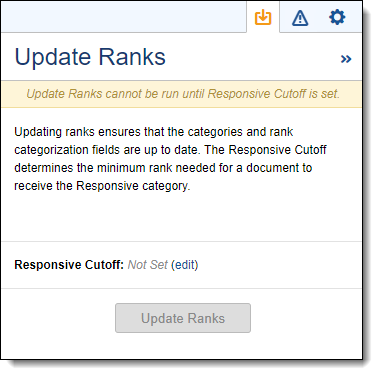This screenshot has width=378, height=375.
Task: Collapse the panel using double chevron
Action: (x=346, y=59)
